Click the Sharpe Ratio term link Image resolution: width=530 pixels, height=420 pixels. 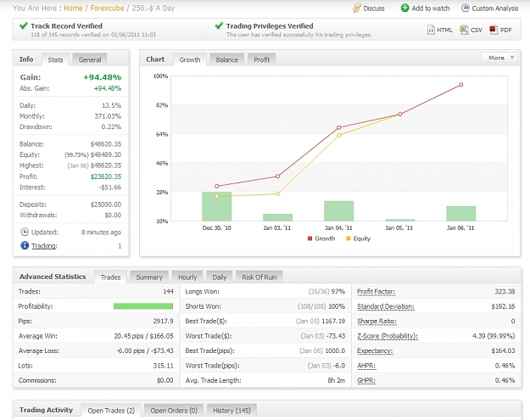tap(377, 322)
